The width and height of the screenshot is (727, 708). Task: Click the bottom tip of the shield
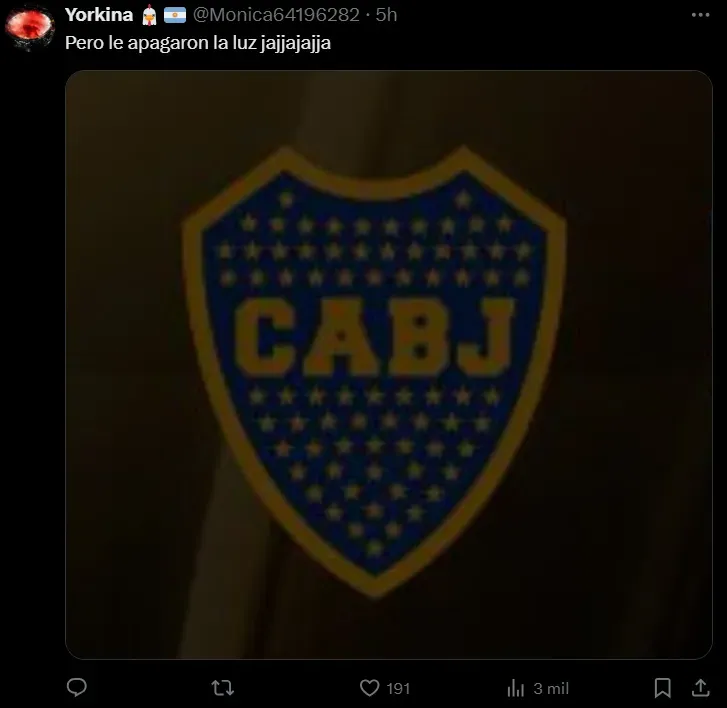(375, 584)
